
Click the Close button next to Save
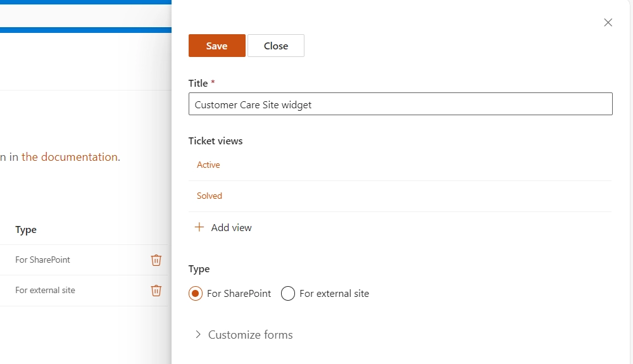(276, 46)
